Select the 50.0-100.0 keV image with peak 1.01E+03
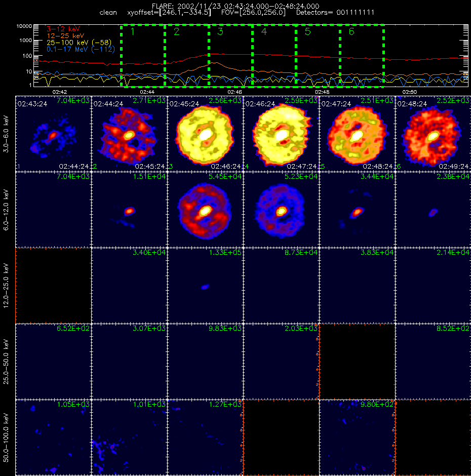This screenshot has width=471, height=476. pos(129,438)
